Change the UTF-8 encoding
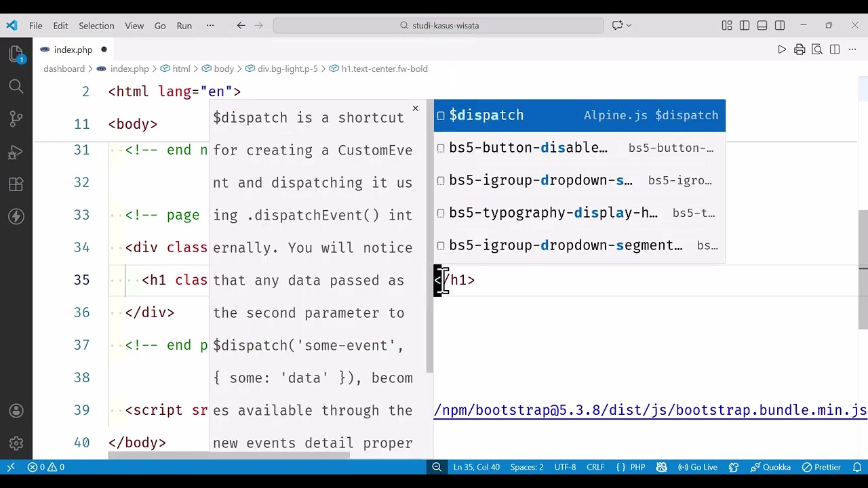This screenshot has width=868, height=488. pos(565,467)
